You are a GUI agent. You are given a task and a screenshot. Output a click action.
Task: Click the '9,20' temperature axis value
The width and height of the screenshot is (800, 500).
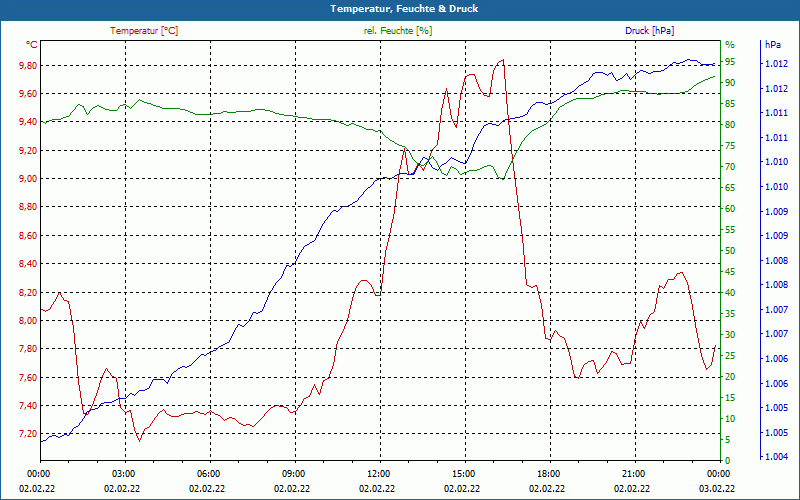click(x=29, y=151)
